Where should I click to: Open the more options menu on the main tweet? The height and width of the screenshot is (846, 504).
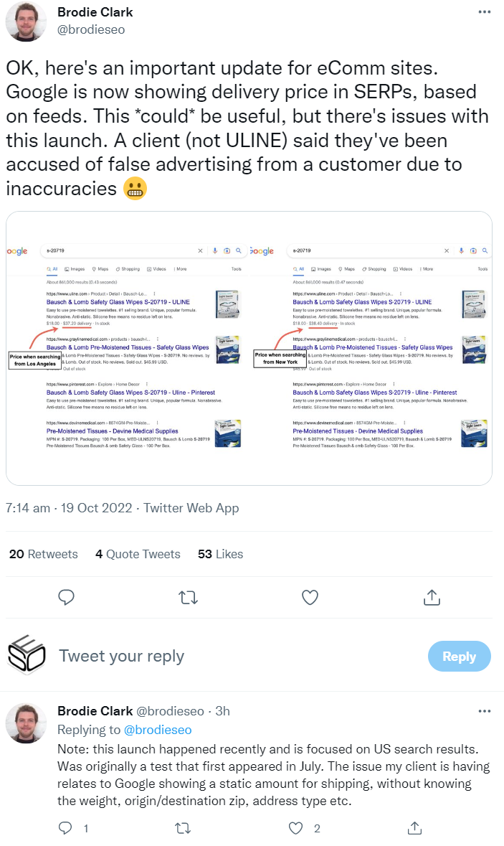tap(485, 10)
